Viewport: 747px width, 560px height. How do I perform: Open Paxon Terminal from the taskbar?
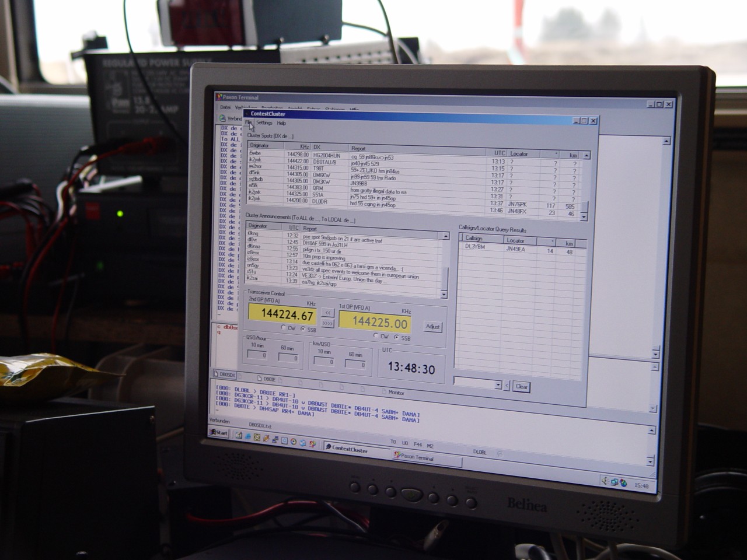point(426,458)
